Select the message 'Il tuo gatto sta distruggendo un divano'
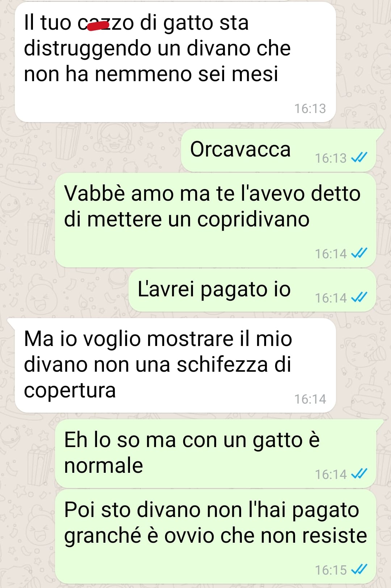The width and height of the screenshot is (391, 588). click(175, 62)
